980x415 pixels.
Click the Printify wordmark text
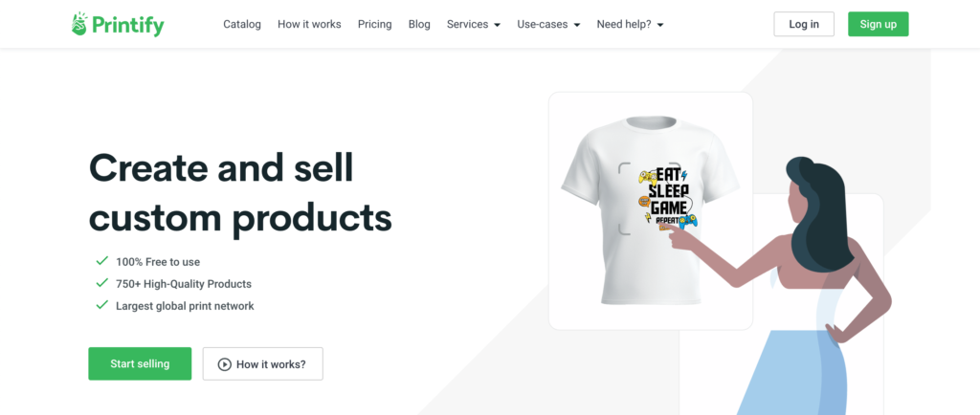pos(127,25)
